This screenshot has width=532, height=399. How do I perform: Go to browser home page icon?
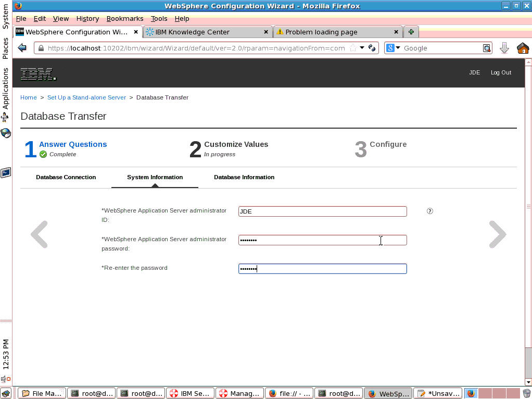(523, 48)
